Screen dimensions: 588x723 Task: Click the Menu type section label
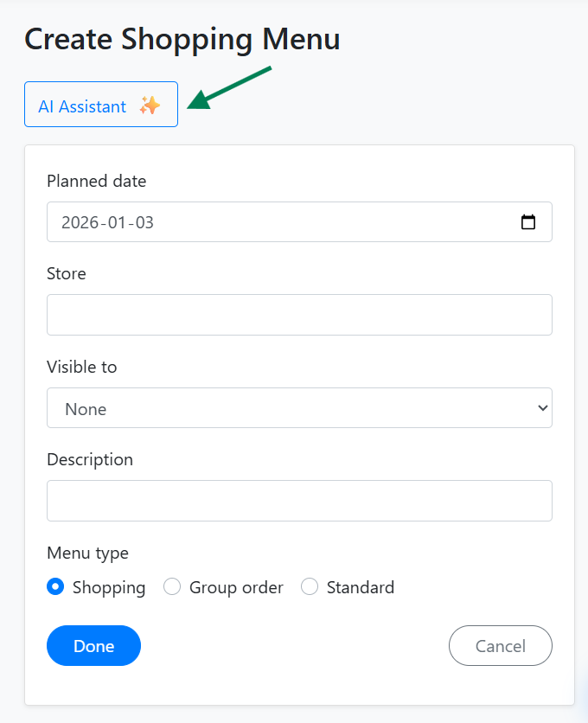click(87, 553)
